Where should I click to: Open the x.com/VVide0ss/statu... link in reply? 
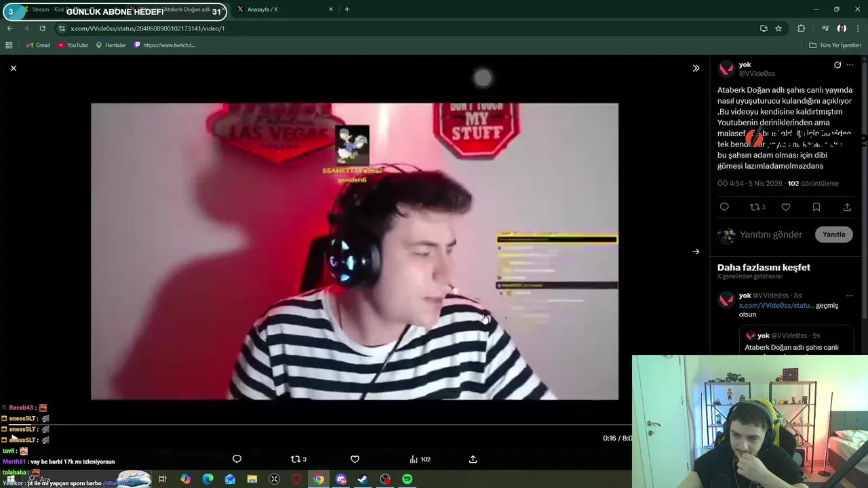[x=776, y=306]
